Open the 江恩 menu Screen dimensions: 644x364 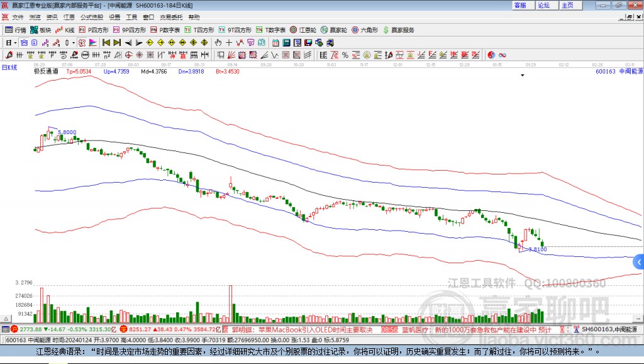click(x=69, y=17)
